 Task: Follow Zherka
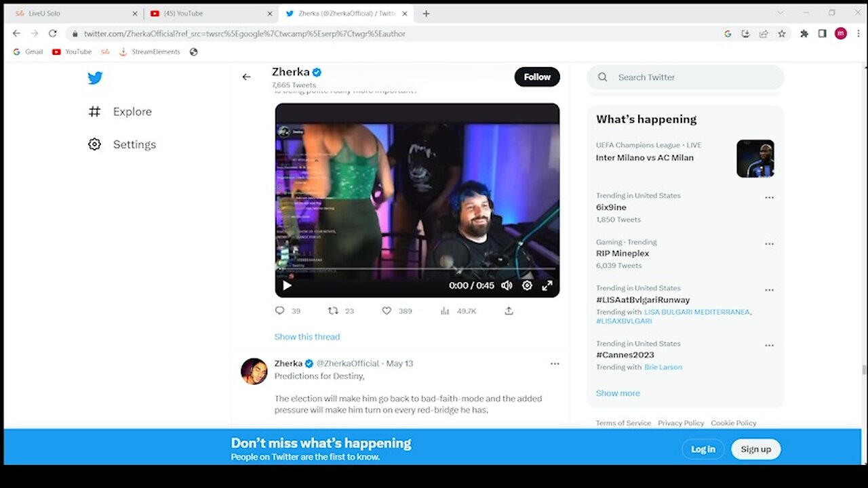(x=537, y=77)
